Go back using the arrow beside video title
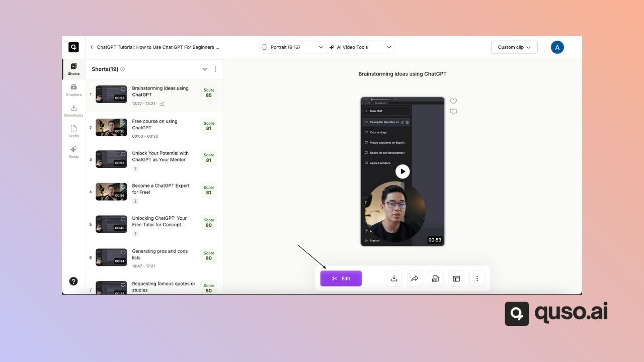The image size is (644, 362). point(92,47)
